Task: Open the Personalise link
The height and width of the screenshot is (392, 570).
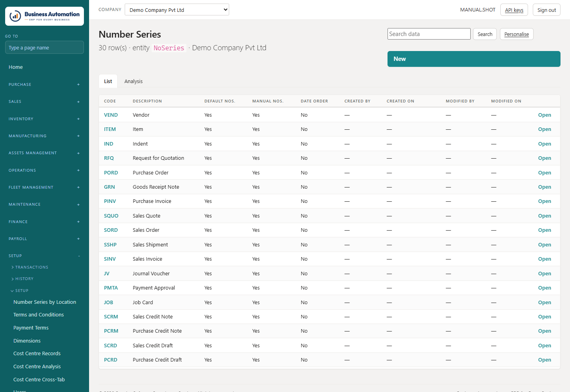Action: point(517,34)
